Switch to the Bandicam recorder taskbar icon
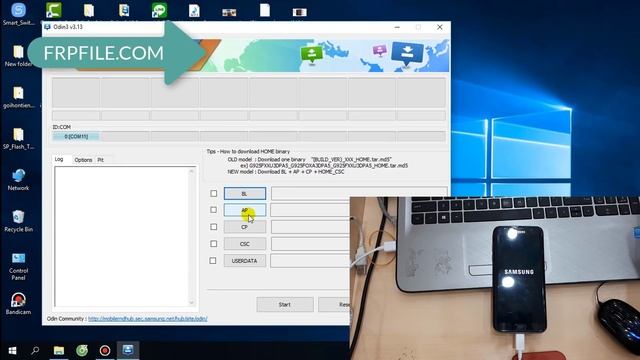 coord(105,350)
